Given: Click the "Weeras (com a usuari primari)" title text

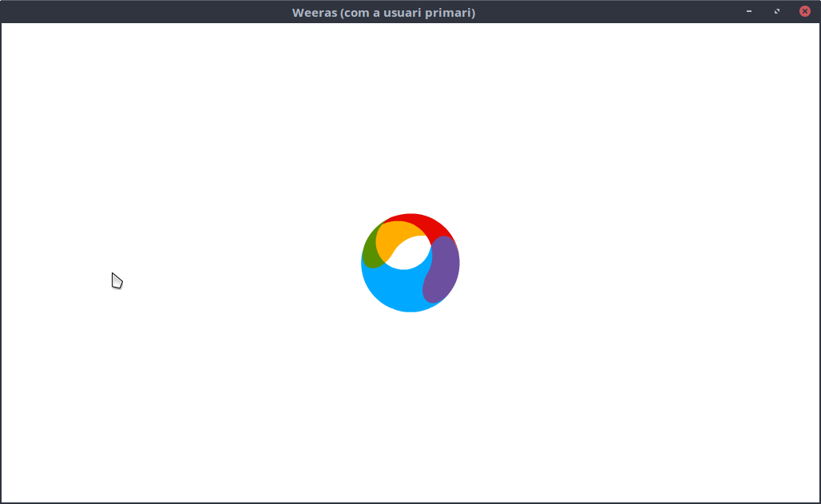Looking at the screenshot, I should tap(383, 13).
